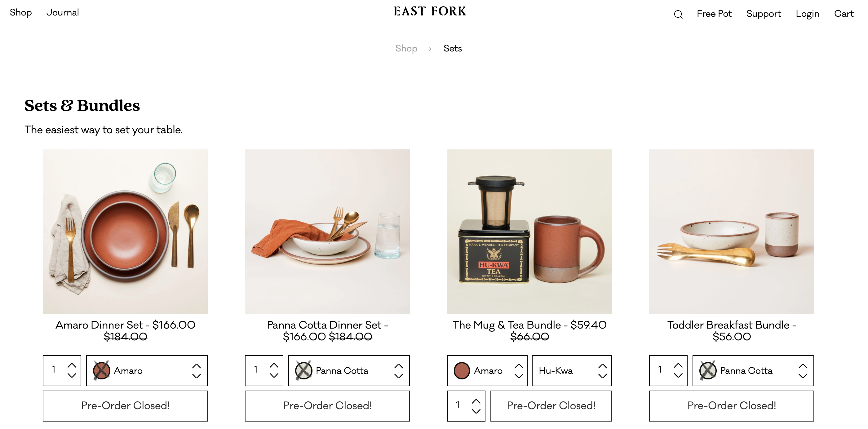Decrease Panna Cotta Dinner Set quantity with down arrow
868x429 pixels.
tap(274, 375)
